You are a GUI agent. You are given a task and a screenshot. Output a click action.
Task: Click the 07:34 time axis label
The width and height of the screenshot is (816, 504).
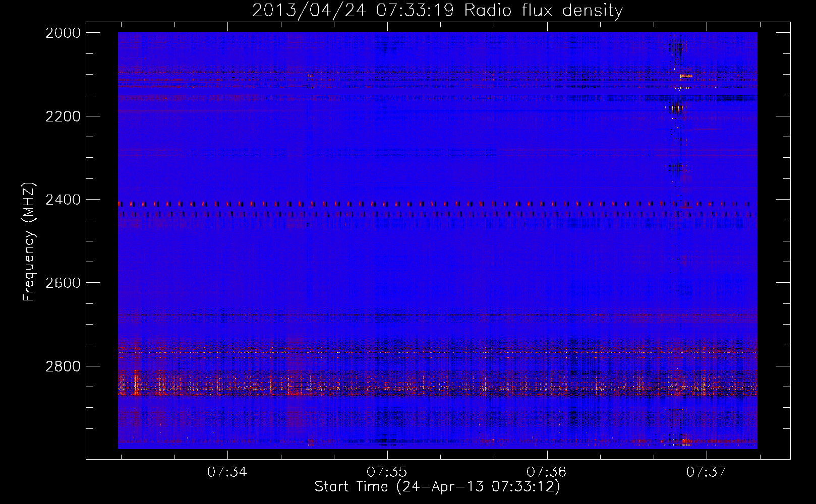pos(227,472)
